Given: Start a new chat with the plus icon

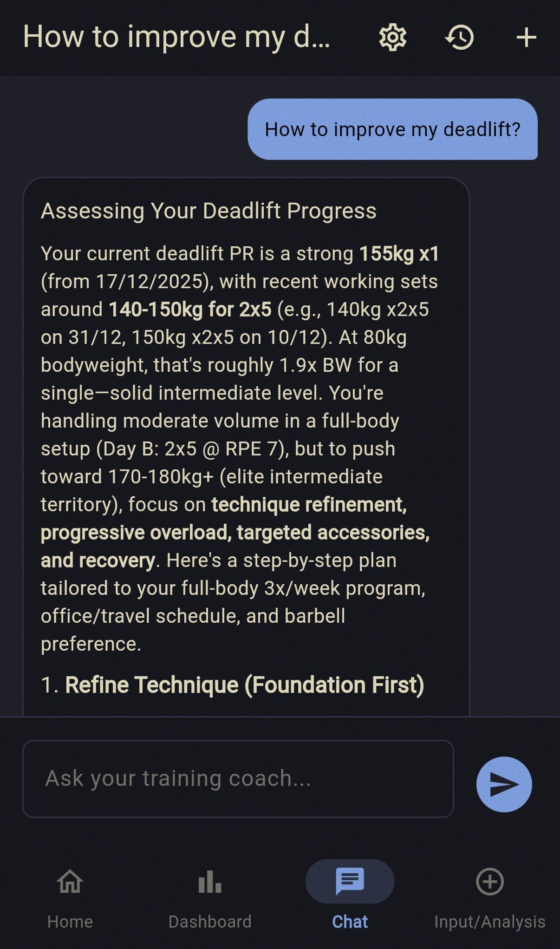Looking at the screenshot, I should click(527, 38).
